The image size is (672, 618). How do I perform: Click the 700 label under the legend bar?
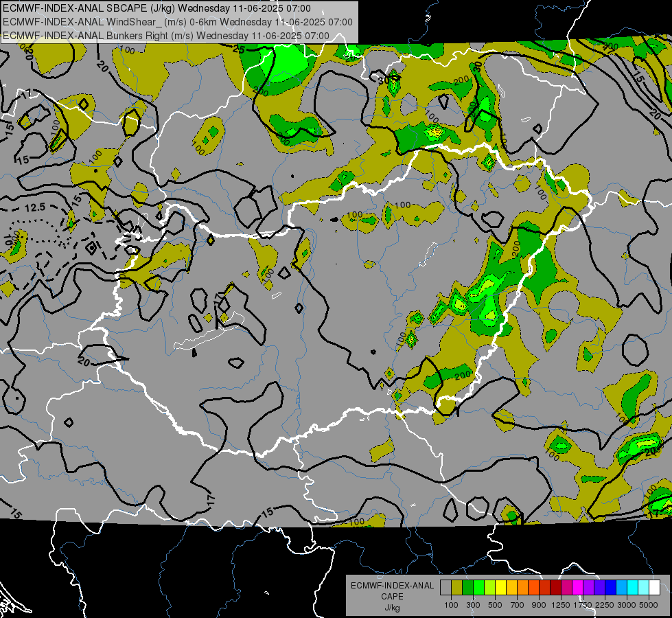pyautogui.click(x=518, y=605)
